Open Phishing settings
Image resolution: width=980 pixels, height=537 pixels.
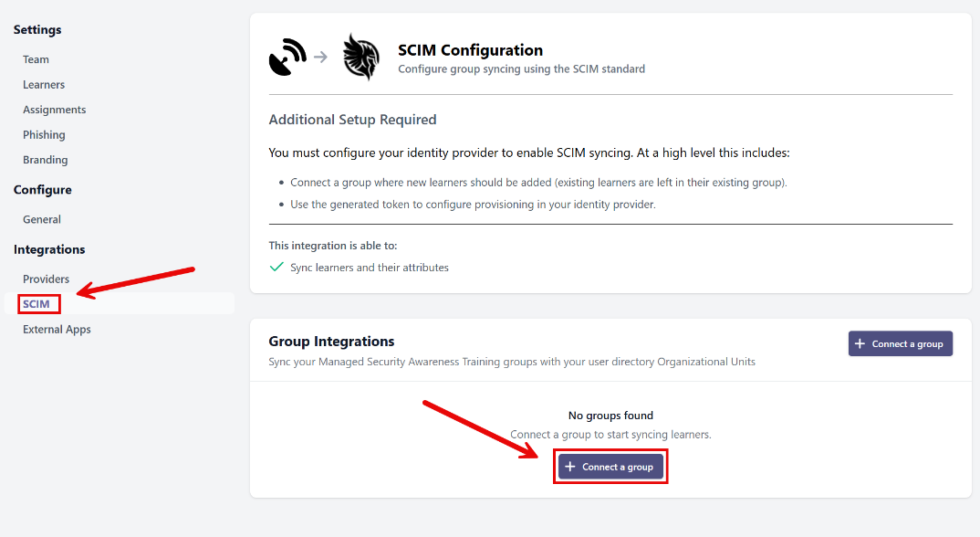point(42,134)
